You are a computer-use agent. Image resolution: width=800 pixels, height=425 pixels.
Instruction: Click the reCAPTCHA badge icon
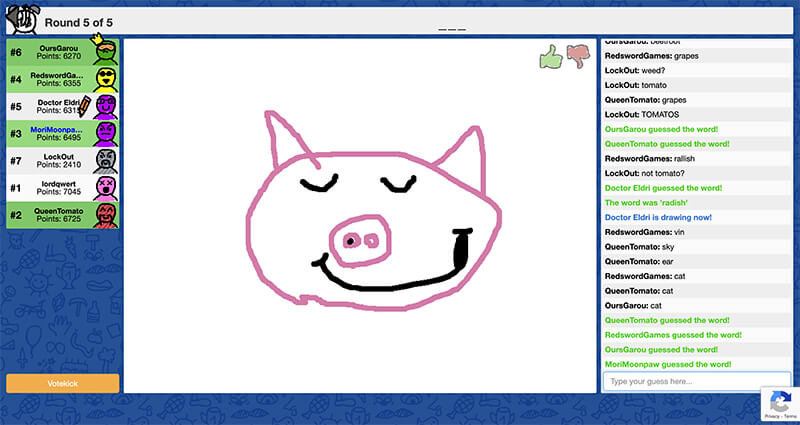point(780,404)
